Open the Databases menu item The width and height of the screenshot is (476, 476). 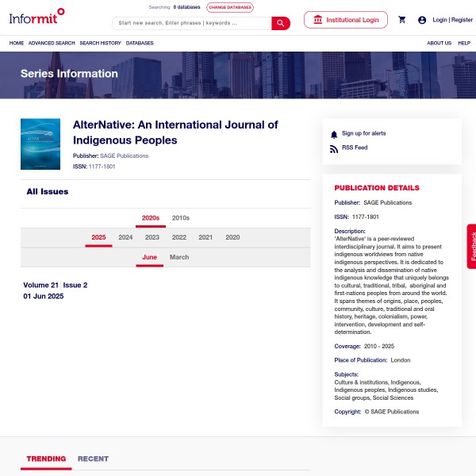140,43
